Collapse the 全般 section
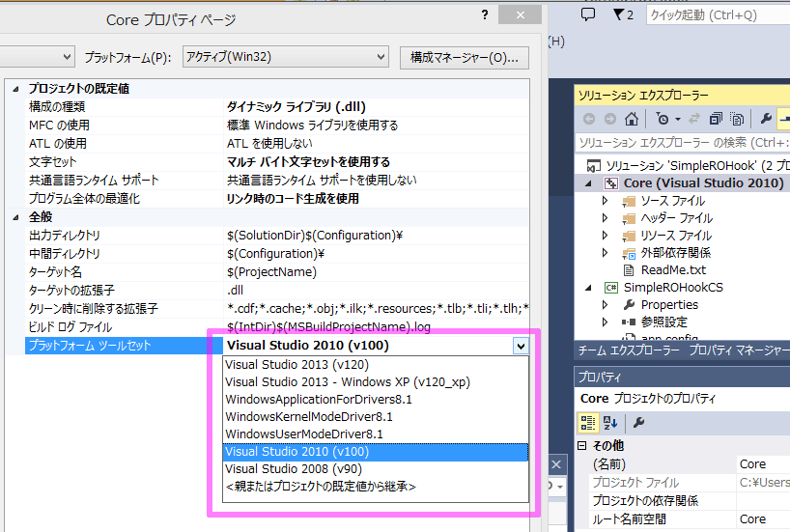Viewport: 790px width, 532px height. (15, 217)
